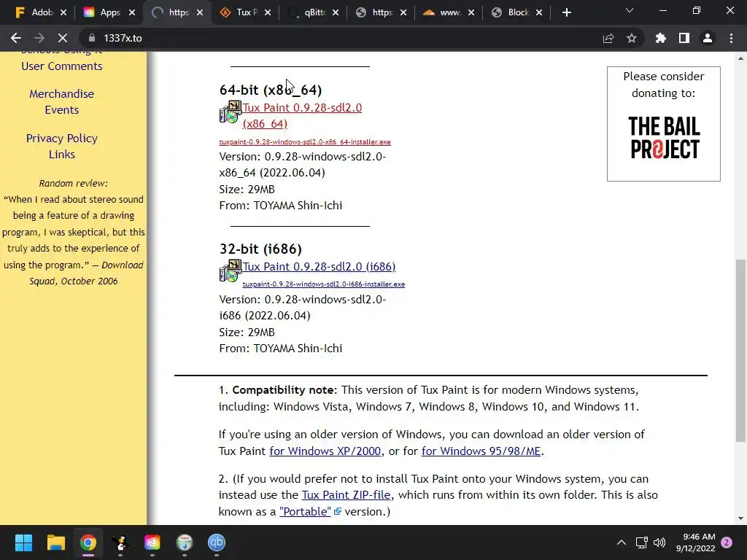
Task: Open a new tab with plus button
Action: coord(566,13)
